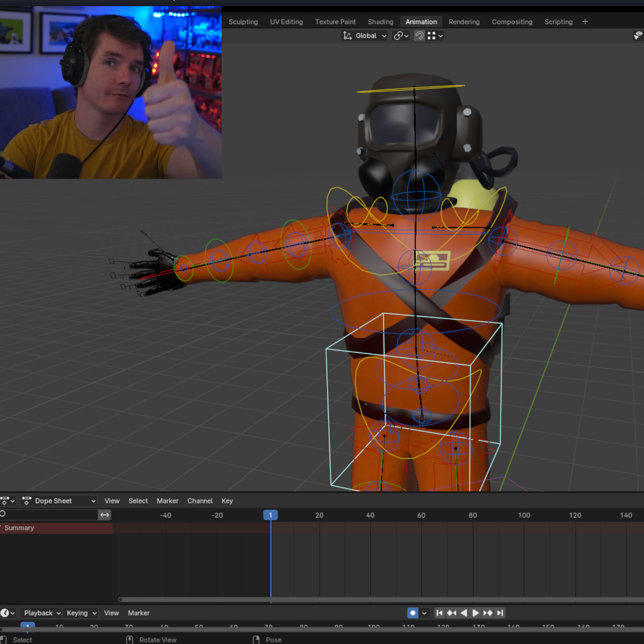Expand the Playback popover
Image resolution: width=644 pixels, height=644 pixels.
point(42,613)
